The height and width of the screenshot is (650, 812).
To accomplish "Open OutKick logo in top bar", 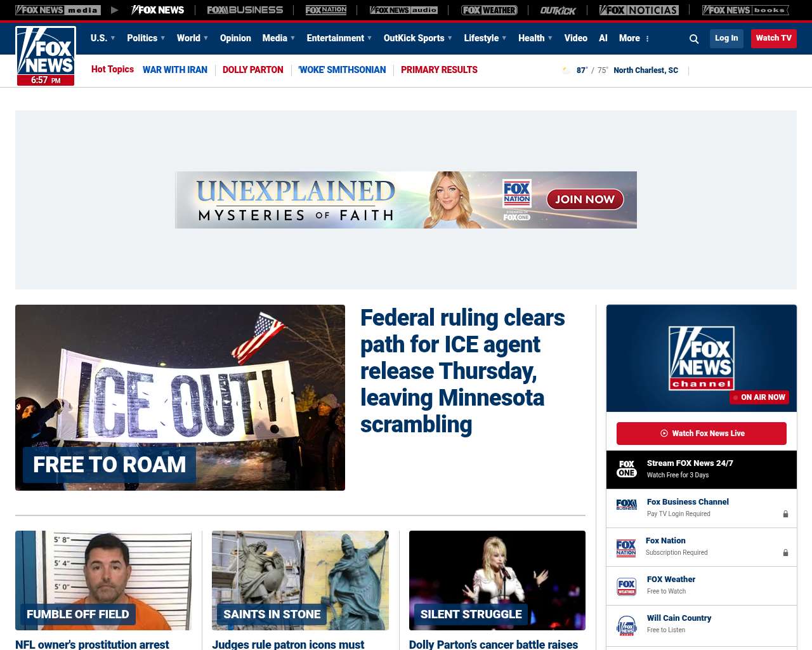I will (x=558, y=10).
